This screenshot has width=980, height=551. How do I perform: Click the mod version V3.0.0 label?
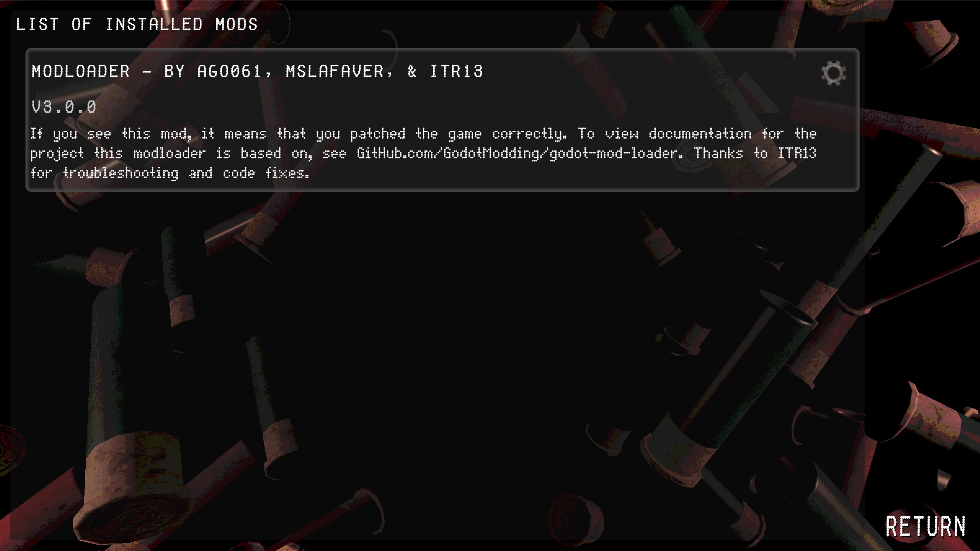pyautogui.click(x=64, y=106)
